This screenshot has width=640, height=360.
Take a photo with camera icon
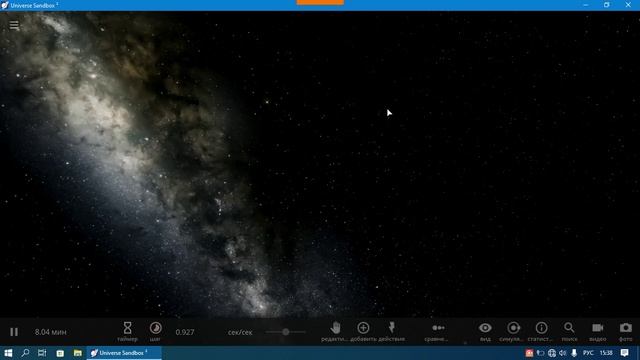point(626,331)
